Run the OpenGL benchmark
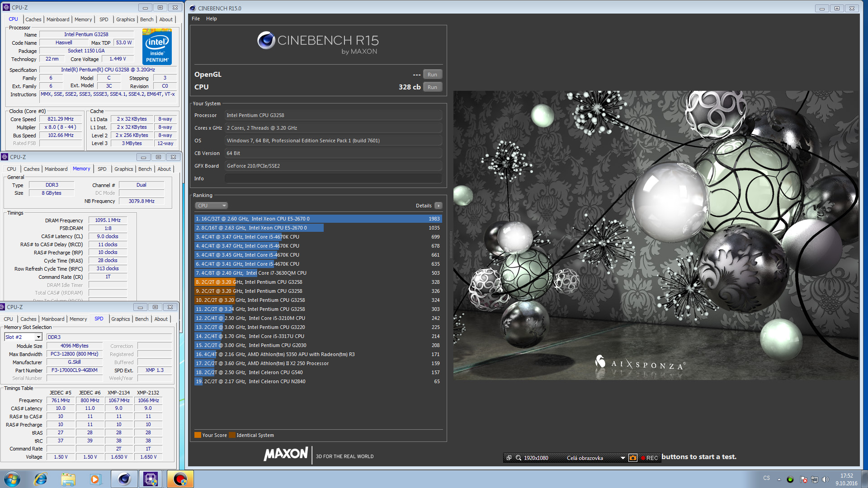Image resolution: width=868 pixels, height=488 pixels. pyautogui.click(x=432, y=75)
